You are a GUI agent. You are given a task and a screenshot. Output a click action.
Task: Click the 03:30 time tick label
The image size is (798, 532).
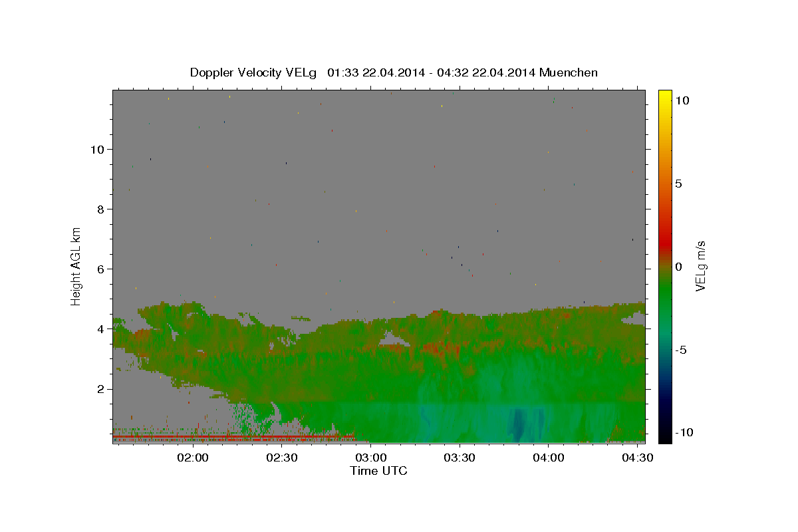pyautogui.click(x=460, y=458)
